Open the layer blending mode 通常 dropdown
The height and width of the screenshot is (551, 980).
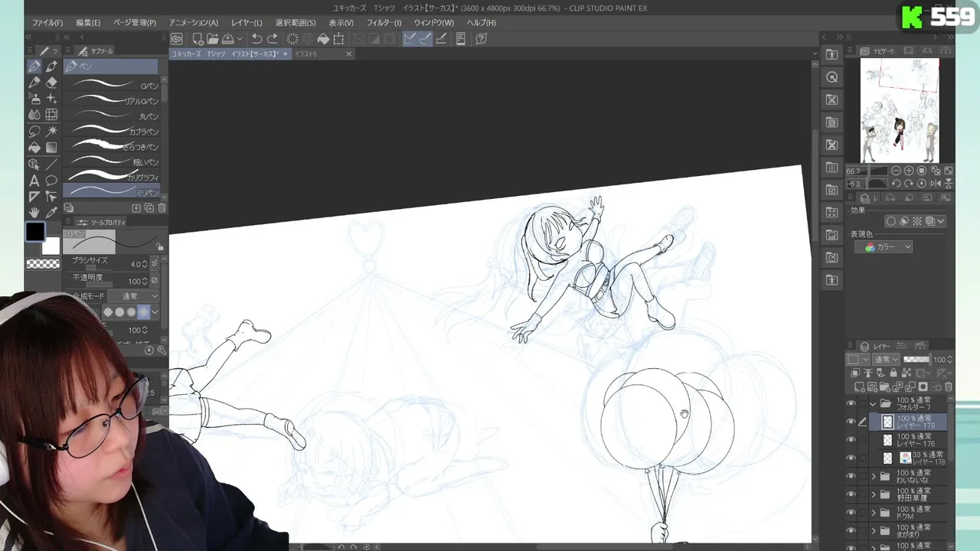[x=886, y=360]
